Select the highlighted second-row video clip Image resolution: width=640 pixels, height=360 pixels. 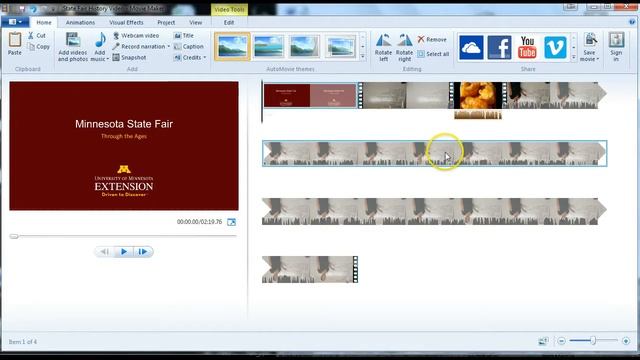(x=435, y=153)
